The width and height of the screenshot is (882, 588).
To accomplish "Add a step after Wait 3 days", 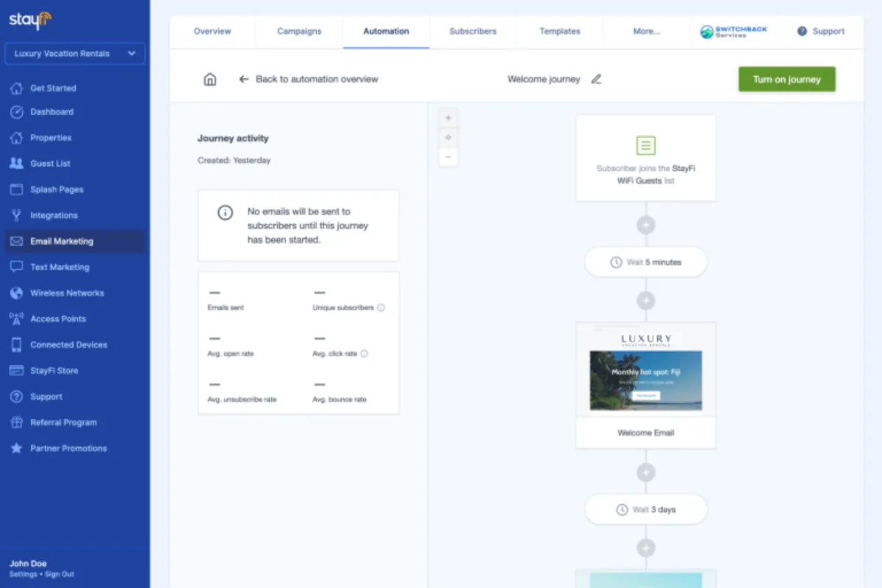I will [645, 548].
